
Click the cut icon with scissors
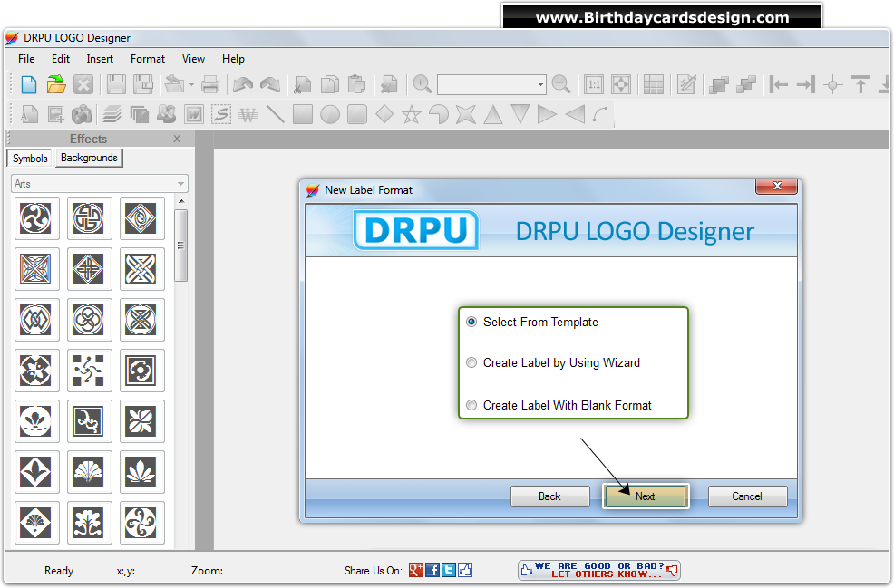[x=302, y=84]
